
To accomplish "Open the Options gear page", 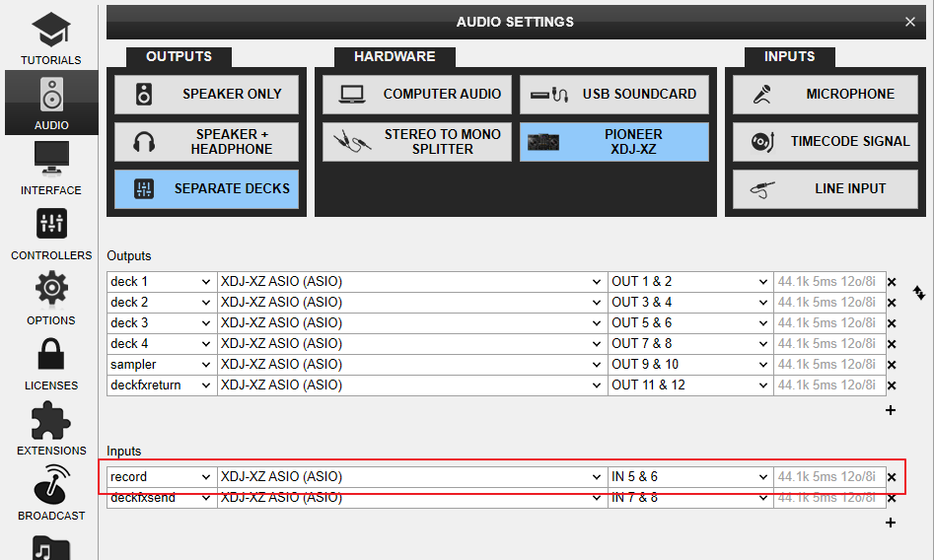I will point(50,298).
